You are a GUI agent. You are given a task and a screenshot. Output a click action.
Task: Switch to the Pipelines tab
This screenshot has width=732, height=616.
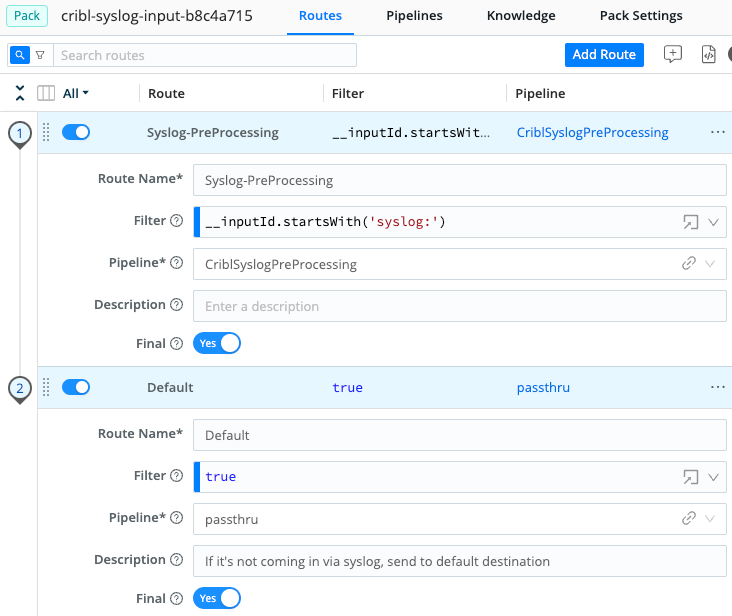click(x=414, y=16)
